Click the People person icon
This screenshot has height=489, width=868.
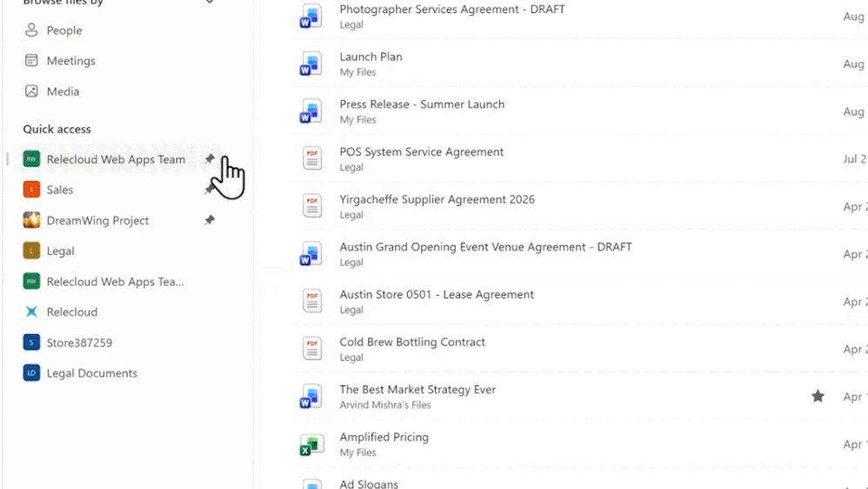tap(31, 30)
